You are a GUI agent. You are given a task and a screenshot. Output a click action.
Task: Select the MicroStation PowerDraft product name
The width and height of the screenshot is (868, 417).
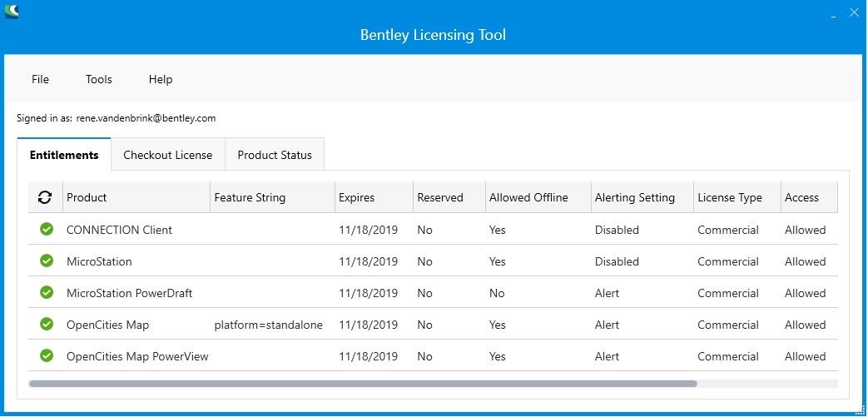coord(130,293)
